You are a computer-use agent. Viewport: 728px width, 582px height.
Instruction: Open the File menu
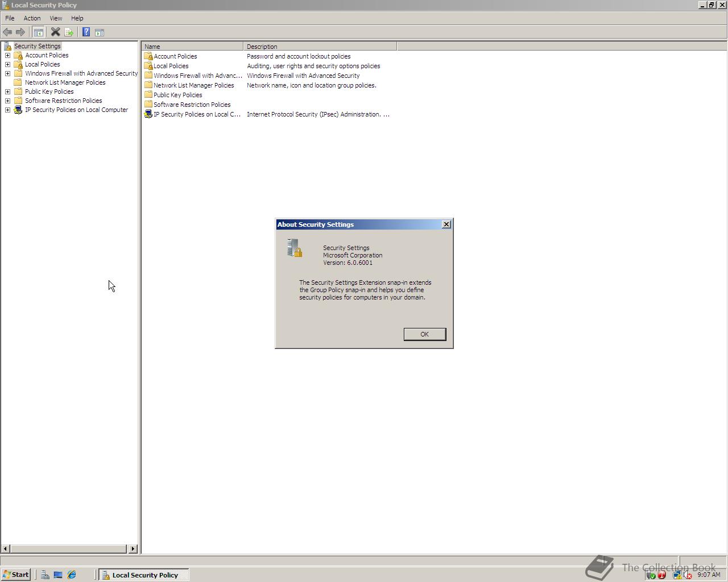(x=10, y=18)
